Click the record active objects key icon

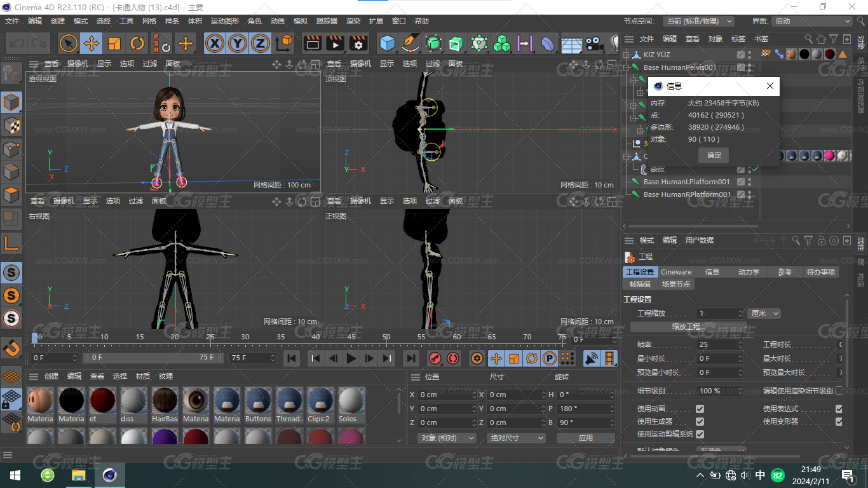coord(435,358)
